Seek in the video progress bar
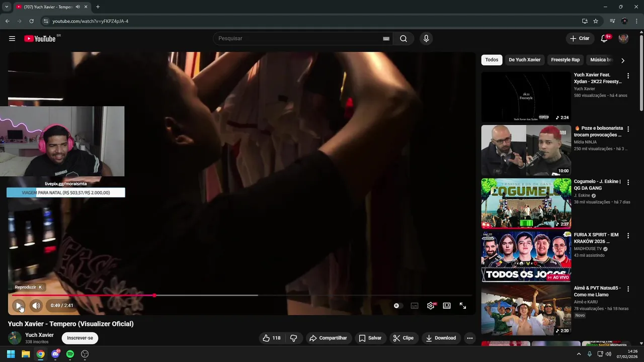The width and height of the screenshot is (644, 362). 242,295
